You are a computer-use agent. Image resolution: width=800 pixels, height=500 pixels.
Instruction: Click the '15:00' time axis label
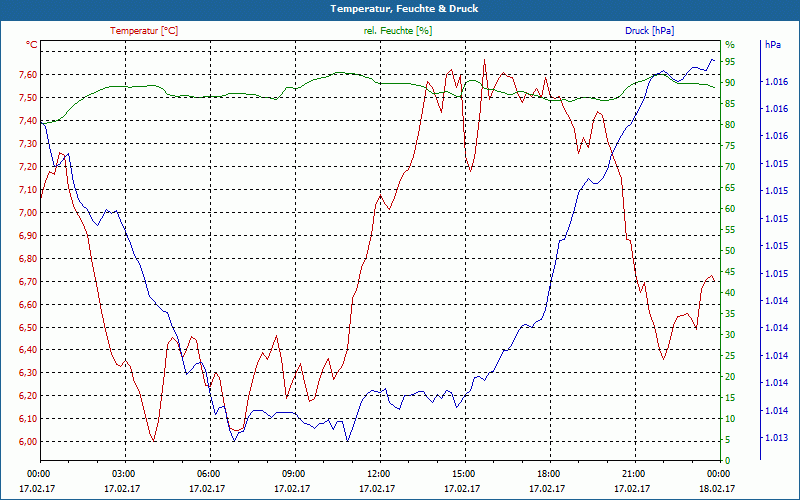[463, 474]
